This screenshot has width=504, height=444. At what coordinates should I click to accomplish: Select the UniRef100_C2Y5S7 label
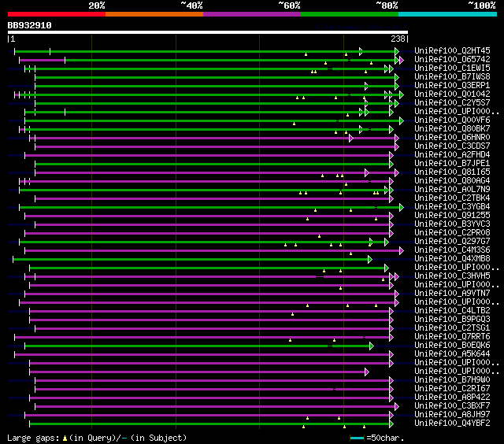point(452,103)
